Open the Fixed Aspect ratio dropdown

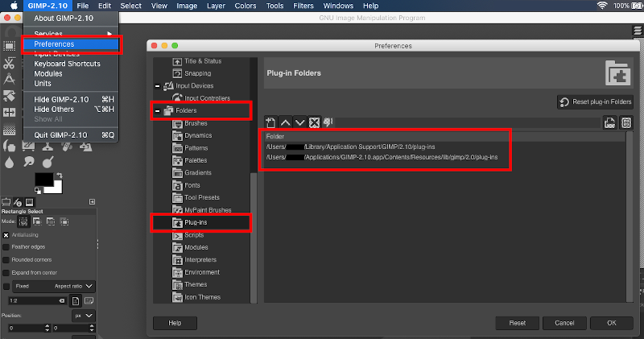(x=53, y=286)
